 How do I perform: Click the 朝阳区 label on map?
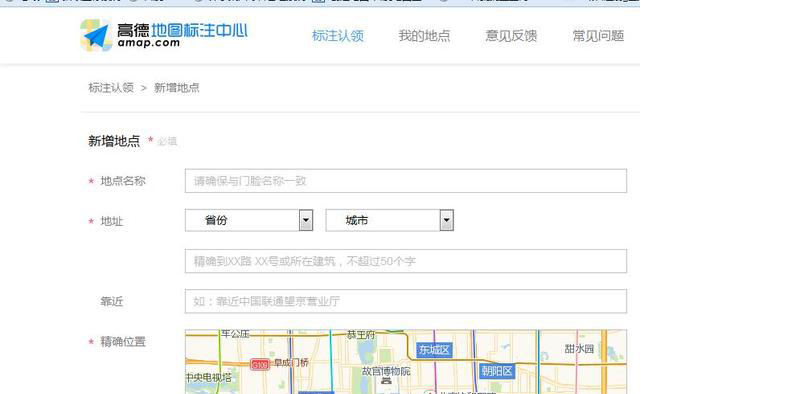click(496, 371)
